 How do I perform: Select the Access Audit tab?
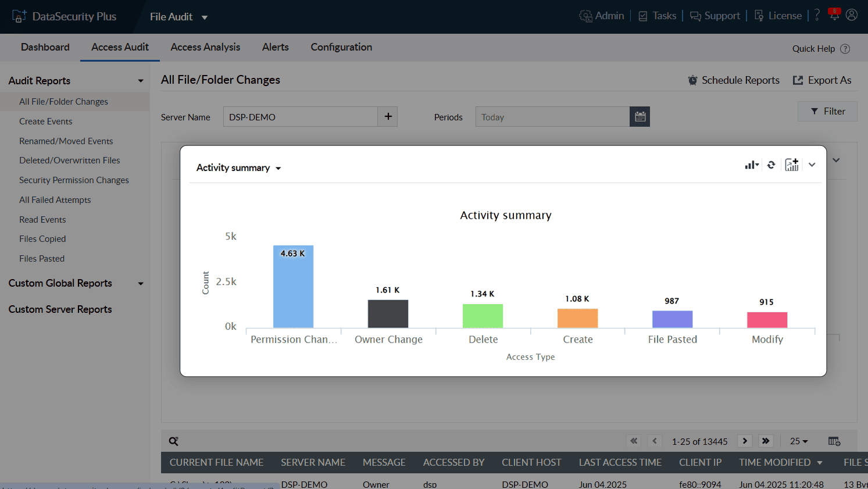tap(120, 47)
